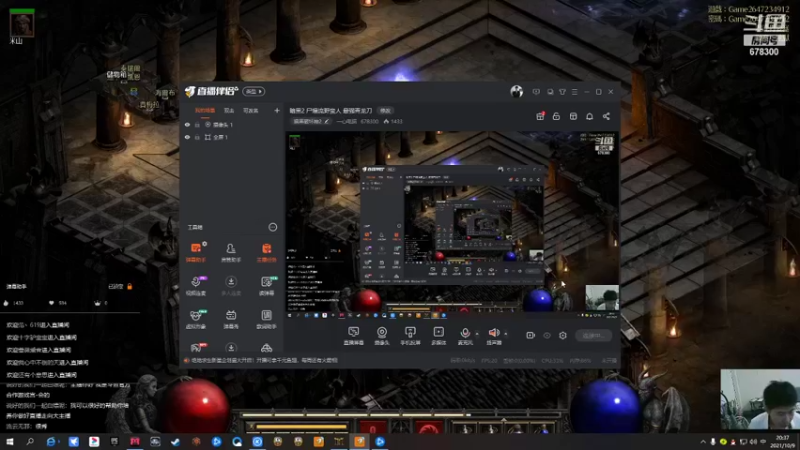Toggle visibility of 全屏 1 source
Screen dimensions: 800x450
click(x=187, y=137)
